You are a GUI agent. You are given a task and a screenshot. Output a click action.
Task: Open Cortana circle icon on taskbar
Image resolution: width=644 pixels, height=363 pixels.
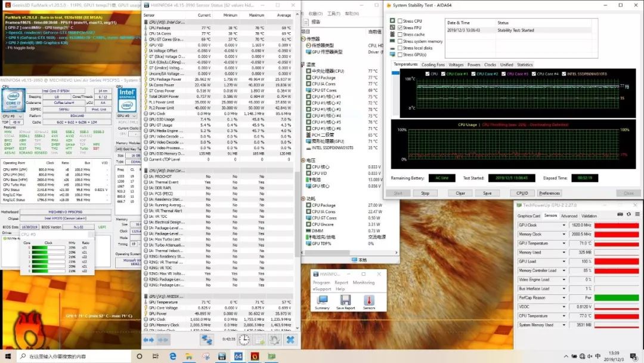pyautogui.click(x=139, y=356)
